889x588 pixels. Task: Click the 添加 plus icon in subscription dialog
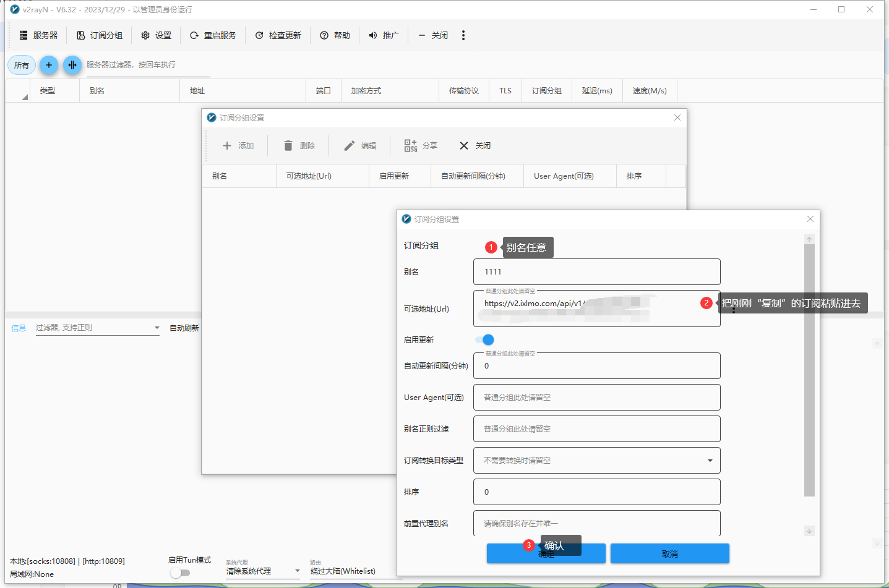(227, 146)
